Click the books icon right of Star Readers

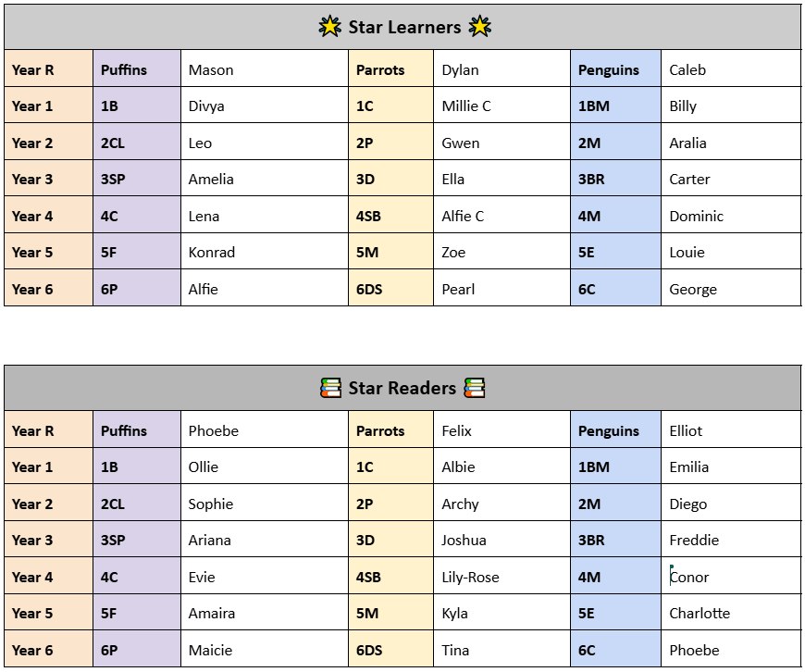[475, 388]
